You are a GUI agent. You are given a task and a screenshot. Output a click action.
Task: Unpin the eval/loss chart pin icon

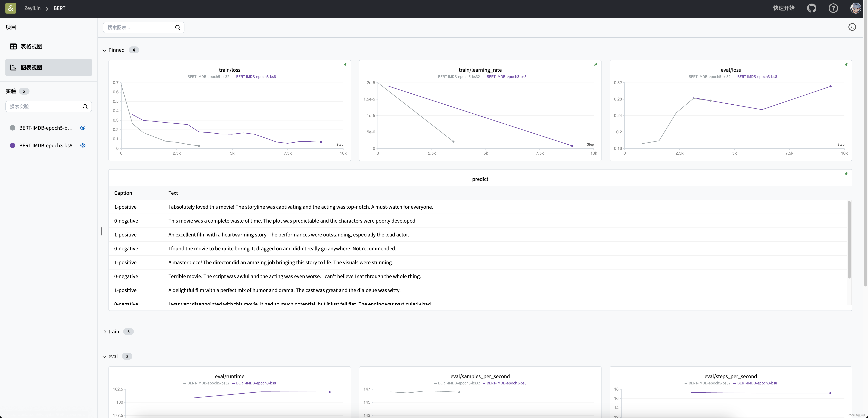846,64
